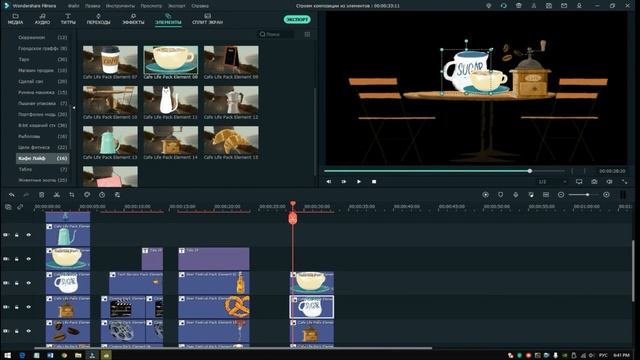Viewport: 640px width, 360px height.
Task: Switch to the СПЛИТ ЭКРАН tab
Action: point(207,19)
